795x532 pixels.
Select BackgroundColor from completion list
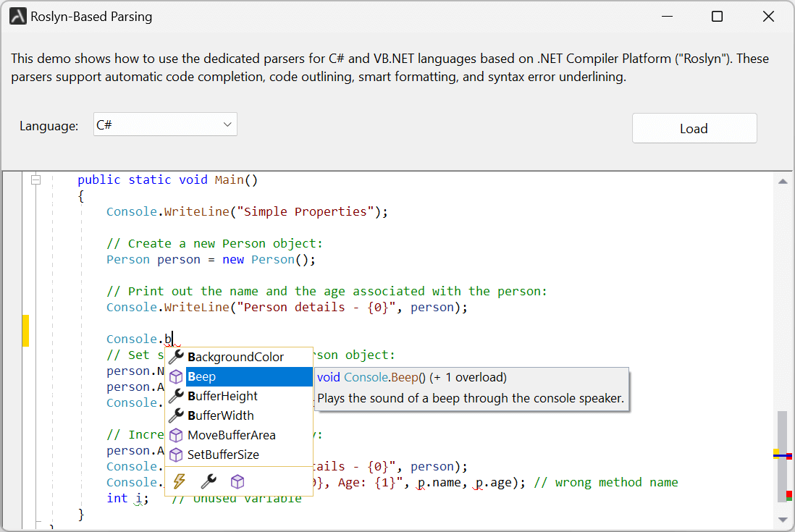click(240, 357)
